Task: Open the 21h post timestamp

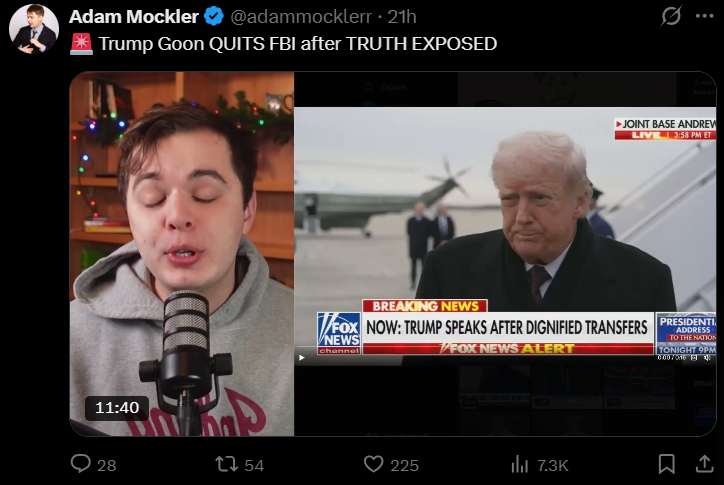Action: [x=402, y=17]
